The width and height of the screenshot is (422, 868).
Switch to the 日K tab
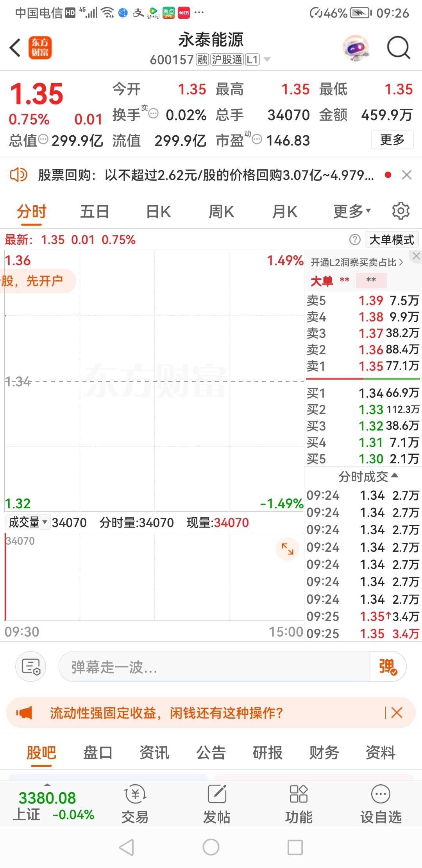coord(158,212)
